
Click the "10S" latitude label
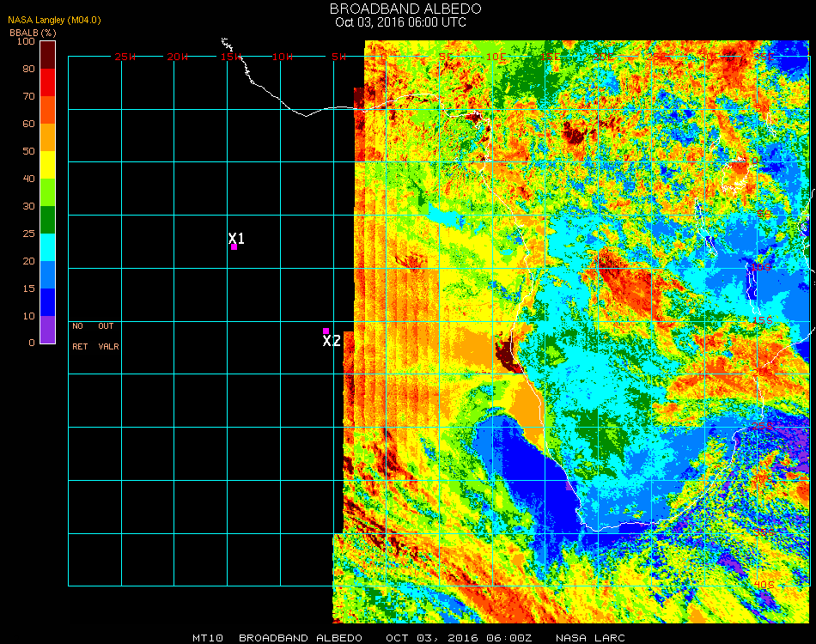761,267
